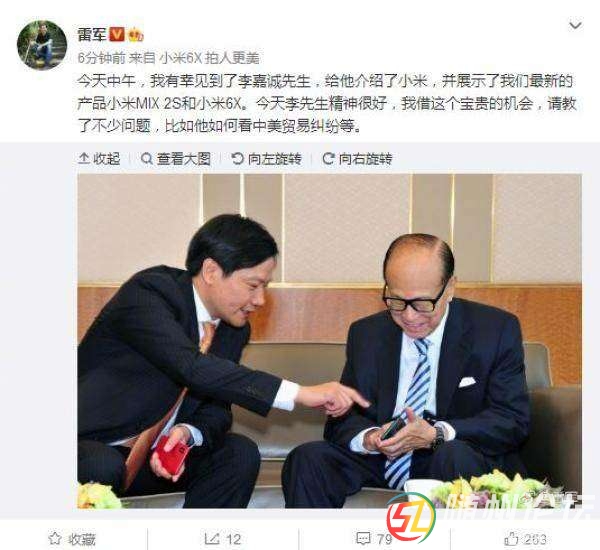
Task: View large image with 查看大图
Action: coord(176,158)
